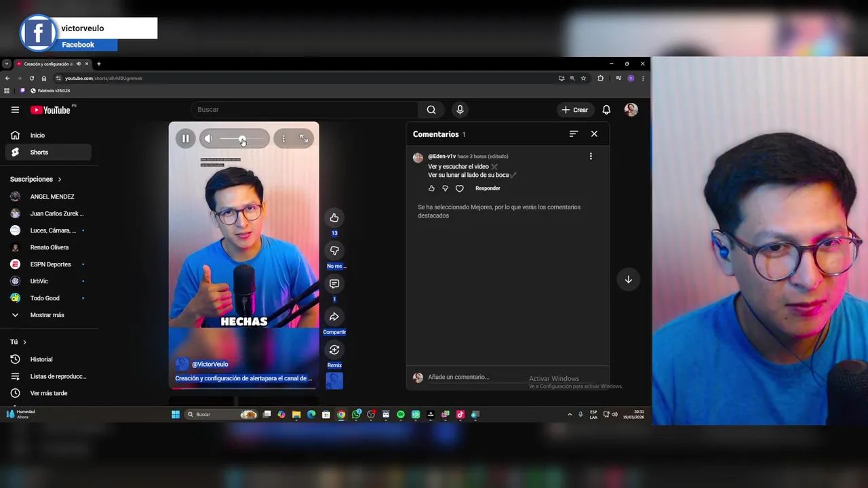Open the Short's three-dot options
868x488 pixels.
point(283,139)
